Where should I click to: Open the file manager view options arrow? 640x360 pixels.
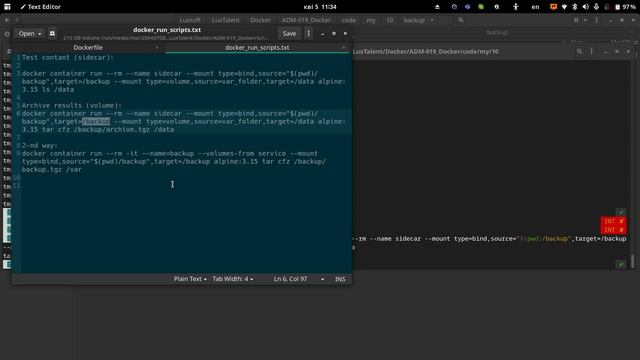click(x=585, y=20)
